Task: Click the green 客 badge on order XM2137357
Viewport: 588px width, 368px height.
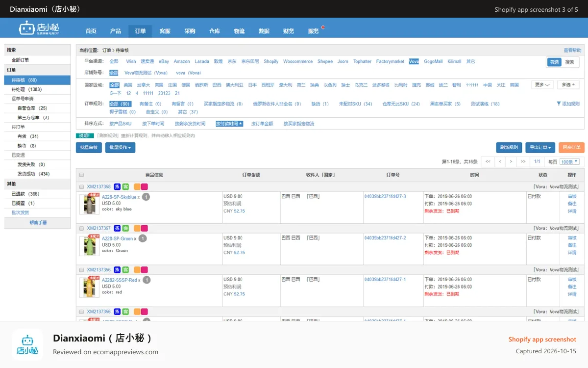Action: (x=125, y=228)
